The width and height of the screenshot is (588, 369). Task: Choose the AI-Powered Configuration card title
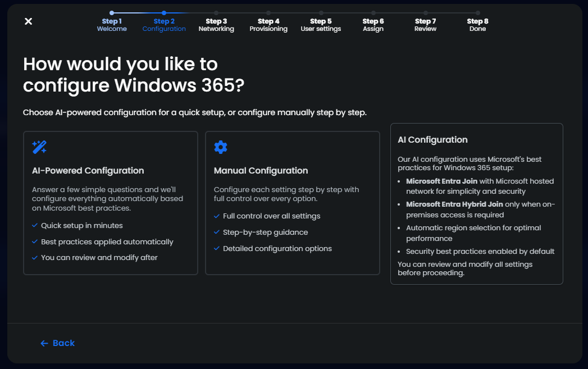point(88,171)
